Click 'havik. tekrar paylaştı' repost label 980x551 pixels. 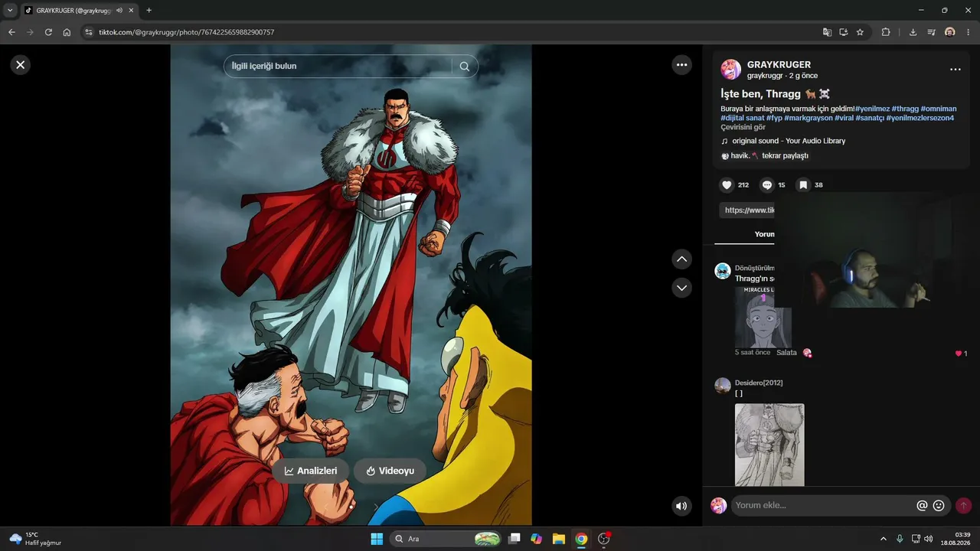(764, 155)
